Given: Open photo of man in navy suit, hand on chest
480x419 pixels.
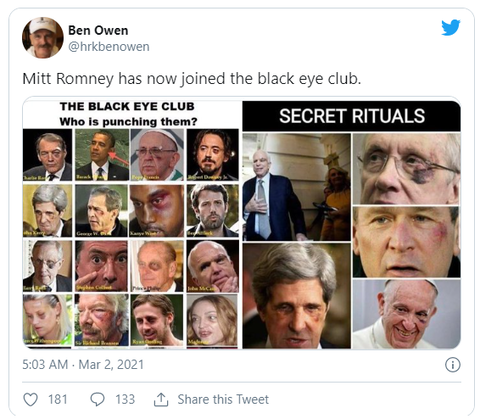Looking at the screenshot, I should (x=296, y=187).
